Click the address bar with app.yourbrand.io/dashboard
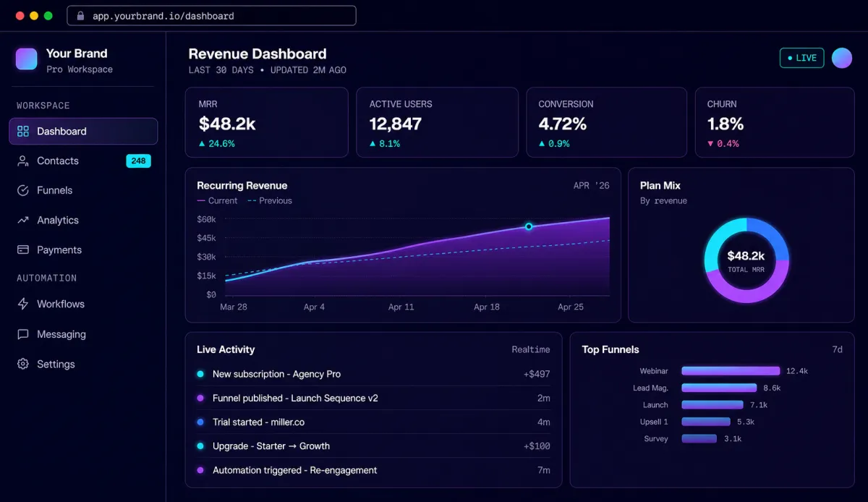Viewport: 868px width, 502px height. [x=211, y=15]
